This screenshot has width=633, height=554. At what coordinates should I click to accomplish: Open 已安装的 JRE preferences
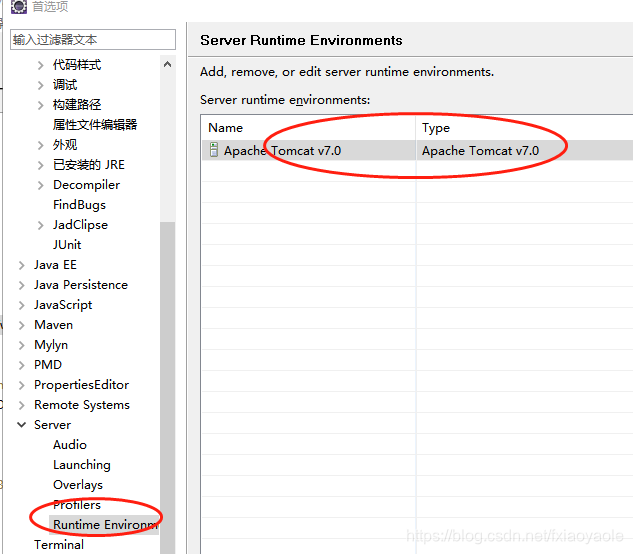[89, 165]
